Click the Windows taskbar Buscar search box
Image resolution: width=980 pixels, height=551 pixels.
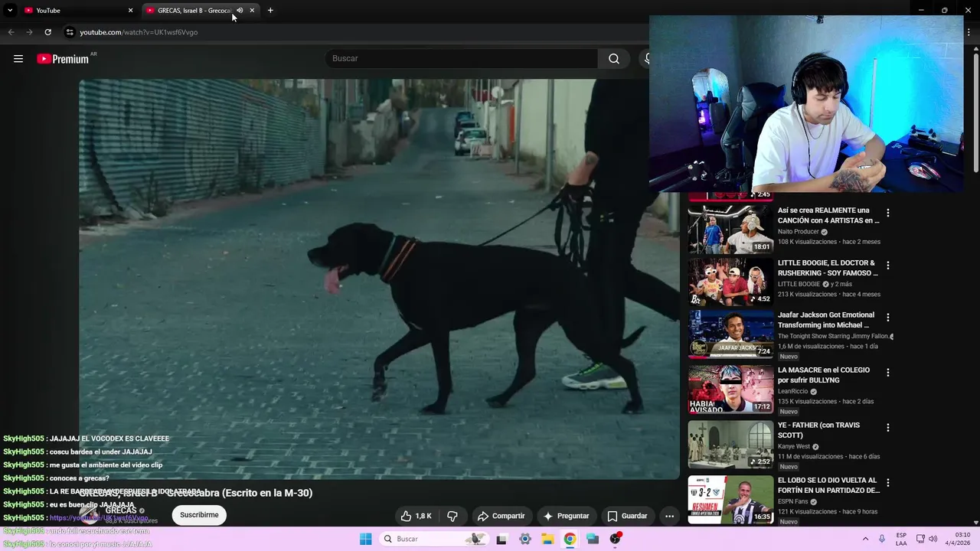pyautogui.click(x=433, y=539)
